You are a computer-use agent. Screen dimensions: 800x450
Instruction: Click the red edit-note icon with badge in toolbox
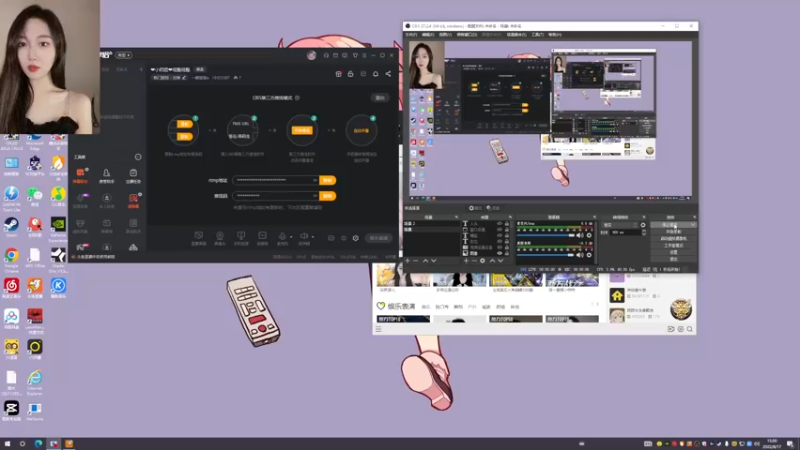(133, 198)
